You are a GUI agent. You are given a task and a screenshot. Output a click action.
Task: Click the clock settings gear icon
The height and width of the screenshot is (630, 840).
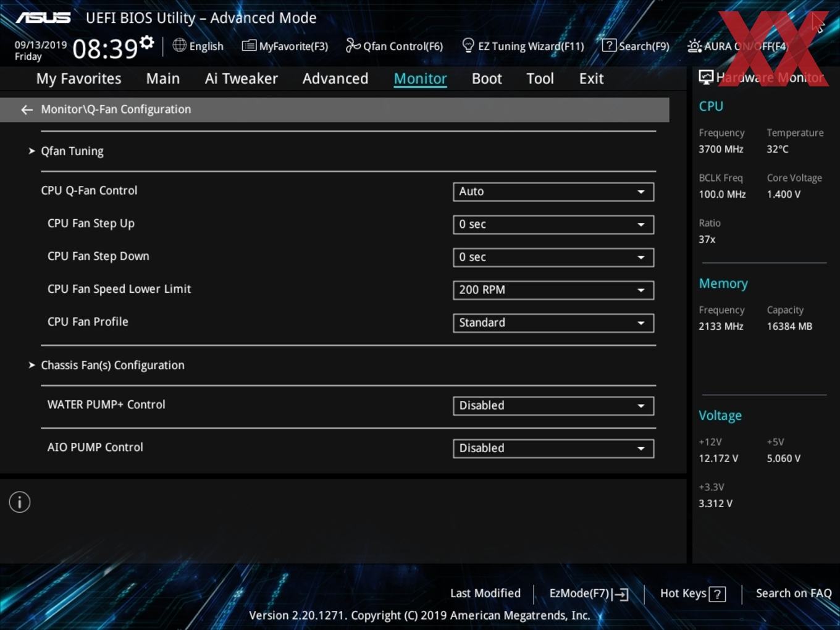(x=146, y=42)
